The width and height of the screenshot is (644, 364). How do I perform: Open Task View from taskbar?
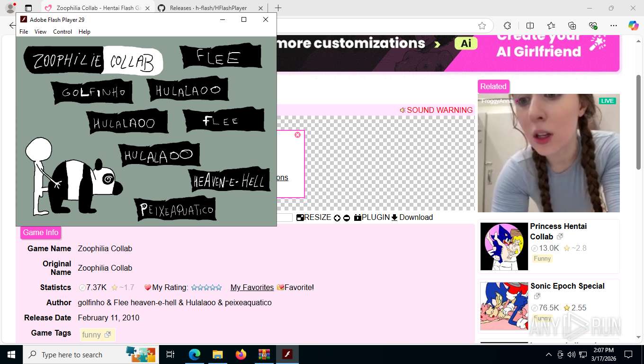point(170,355)
